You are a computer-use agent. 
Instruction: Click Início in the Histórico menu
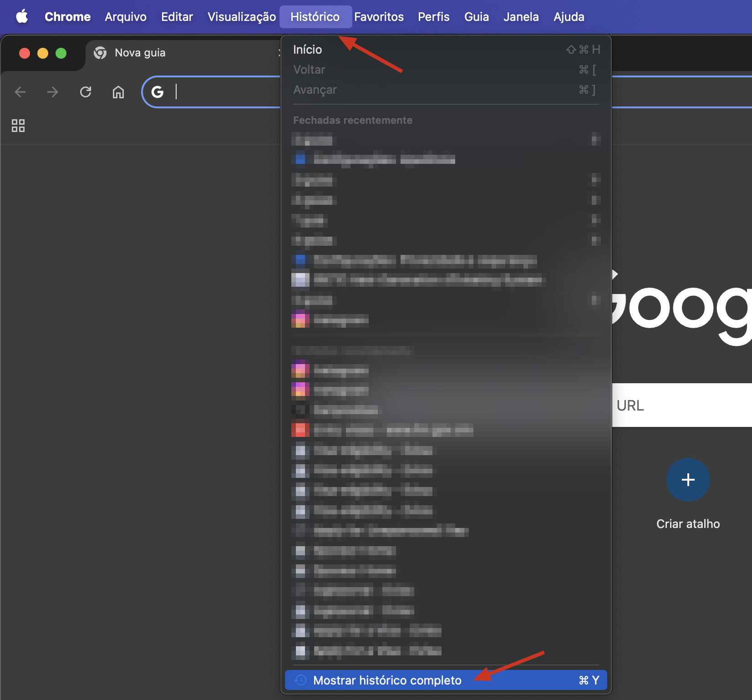pos(307,49)
